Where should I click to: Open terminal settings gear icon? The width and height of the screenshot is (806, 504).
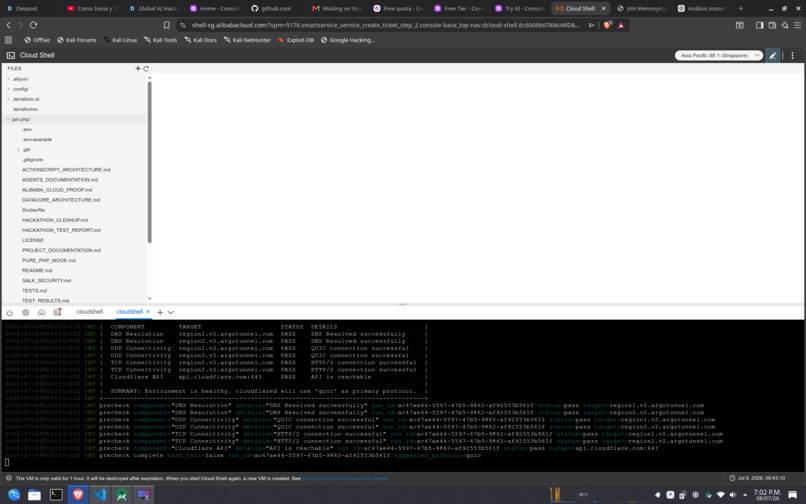[25, 312]
